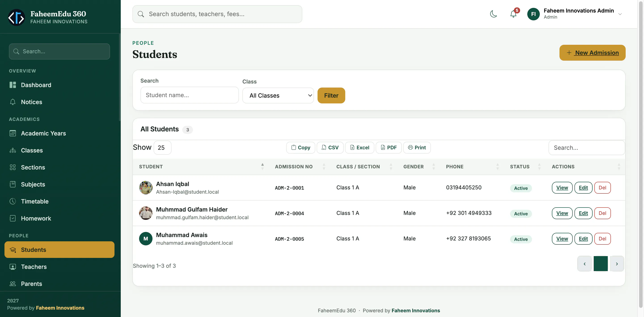The width and height of the screenshot is (644, 317).
Task: Click the Notices bell icon in sidebar
Action: point(13,102)
